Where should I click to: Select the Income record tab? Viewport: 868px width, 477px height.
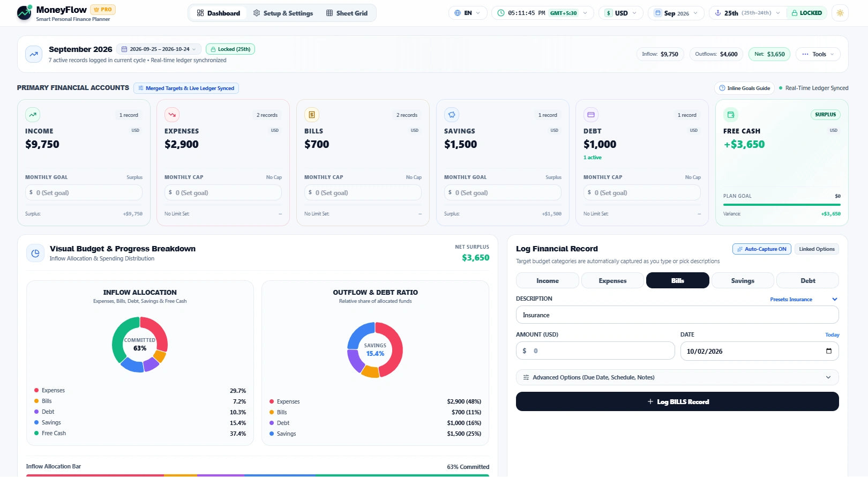click(x=548, y=280)
